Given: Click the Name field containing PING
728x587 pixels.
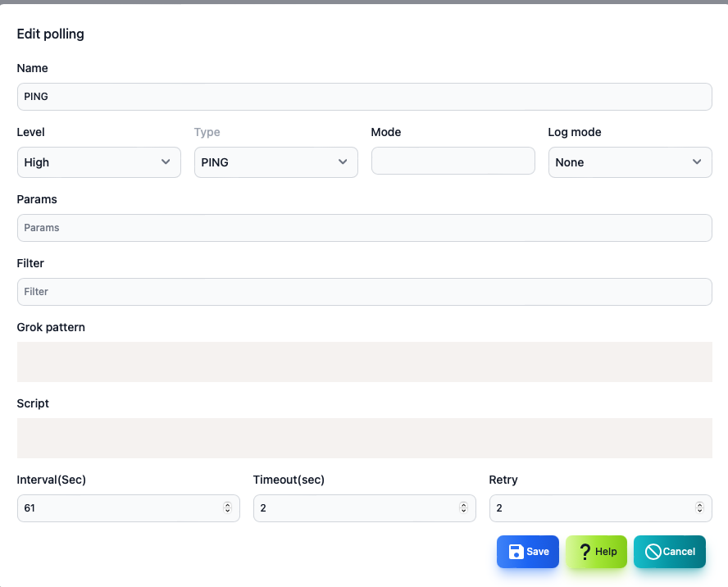Looking at the screenshot, I should [x=365, y=97].
